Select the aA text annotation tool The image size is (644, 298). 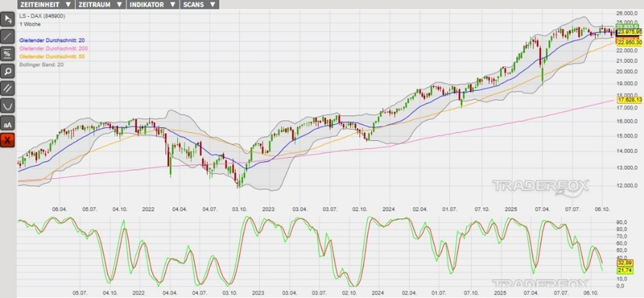[7, 124]
